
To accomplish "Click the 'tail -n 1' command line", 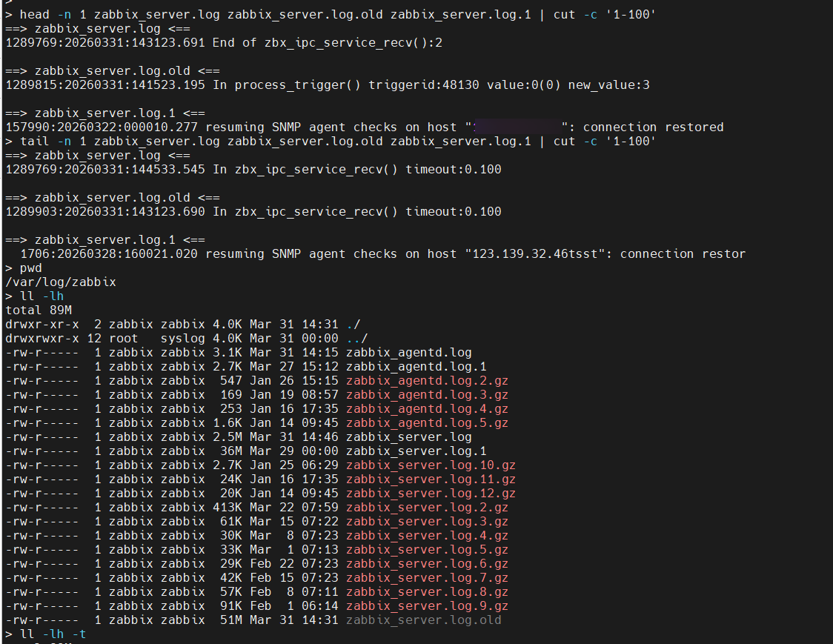I will tap(337, 141).
